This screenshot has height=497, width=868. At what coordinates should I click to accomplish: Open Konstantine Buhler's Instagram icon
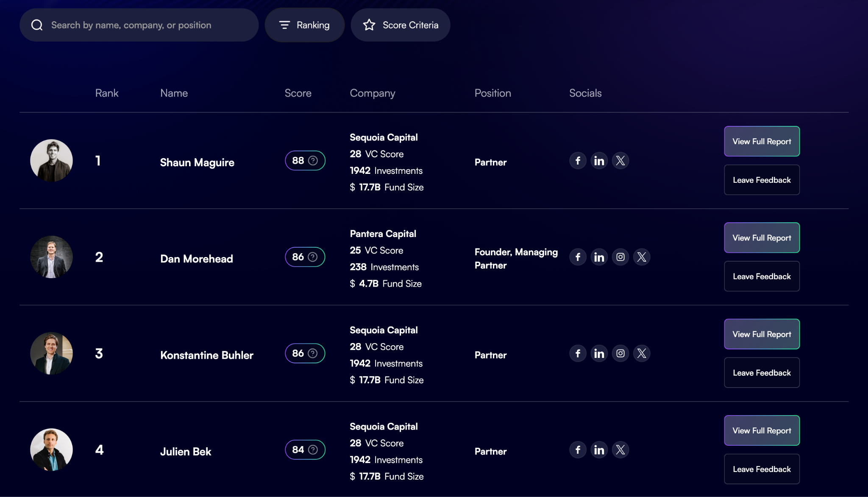620,353
